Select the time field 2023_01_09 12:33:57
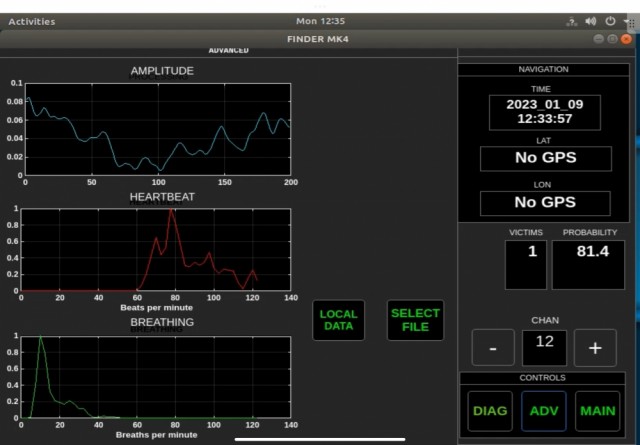This screenshot has width=640, height=445. coord(545,112)
